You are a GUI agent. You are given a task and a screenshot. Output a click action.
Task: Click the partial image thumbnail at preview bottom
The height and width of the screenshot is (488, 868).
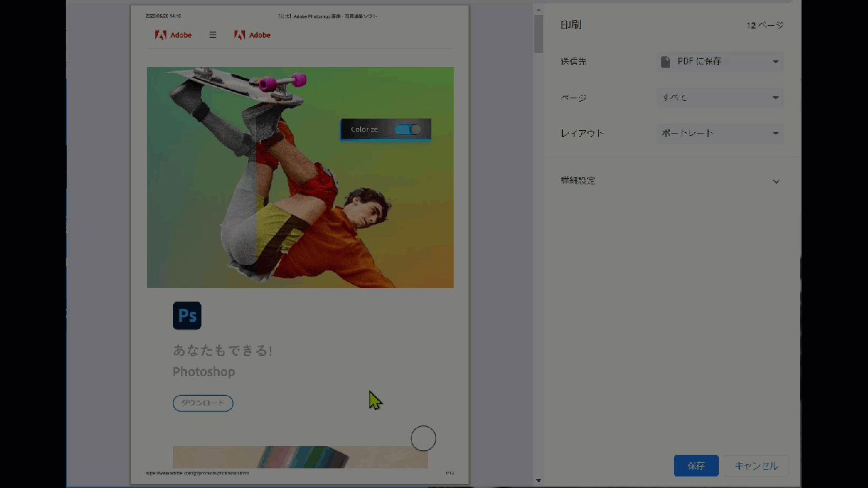click(300, 457)
